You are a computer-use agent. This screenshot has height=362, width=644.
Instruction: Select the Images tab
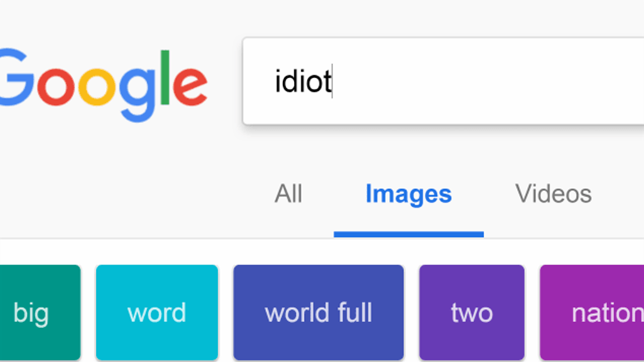click(408, 194)
